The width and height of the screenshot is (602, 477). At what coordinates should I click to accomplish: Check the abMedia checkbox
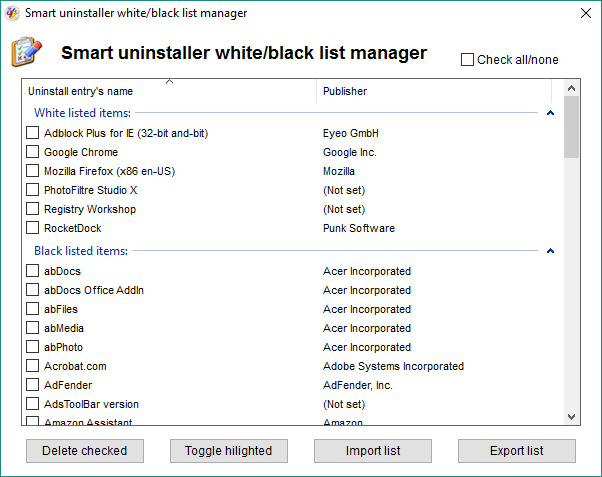point(32,328)
